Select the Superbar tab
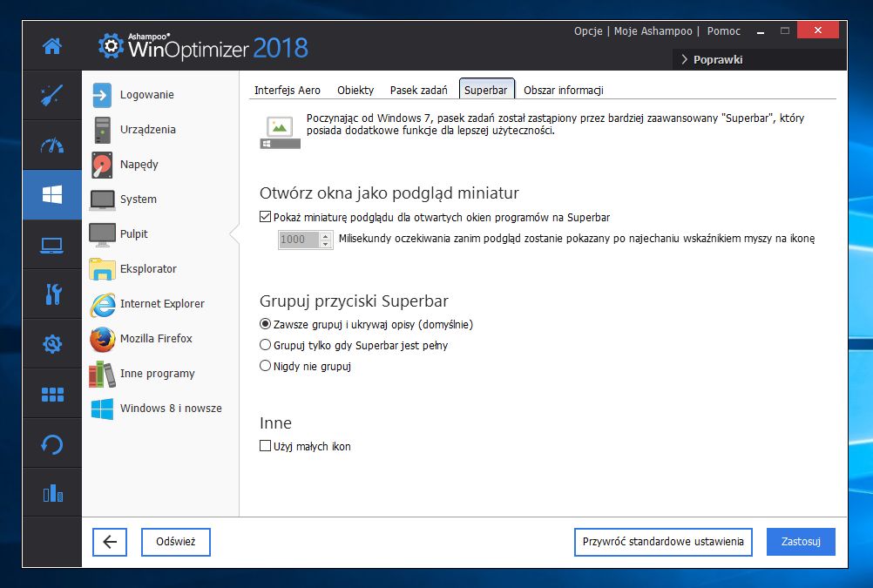The height and width of the screenshot is (588, 873). pos(486,90)
